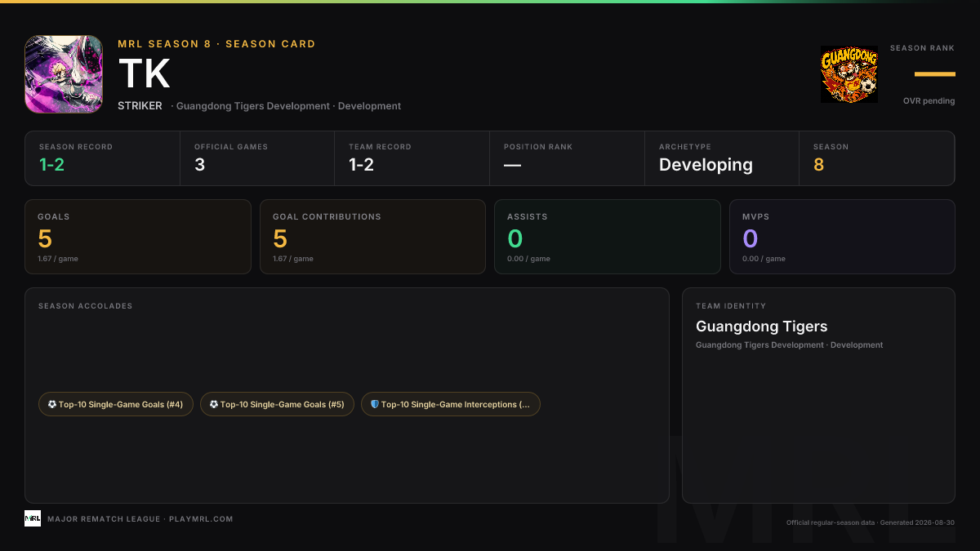Click the Assists value 0
Image resolution: width=980 pixels, height=551 pixels.
(x=515, y=239)
